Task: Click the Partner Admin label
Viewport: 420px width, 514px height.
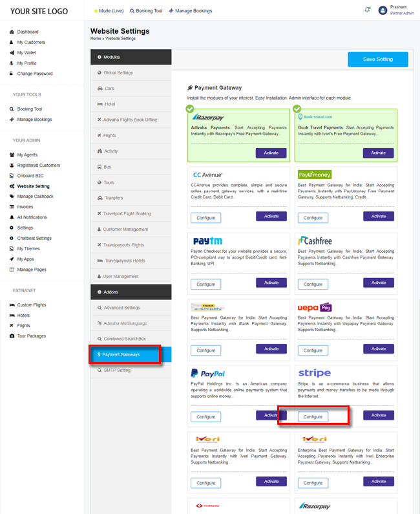Action: [402, 14]
